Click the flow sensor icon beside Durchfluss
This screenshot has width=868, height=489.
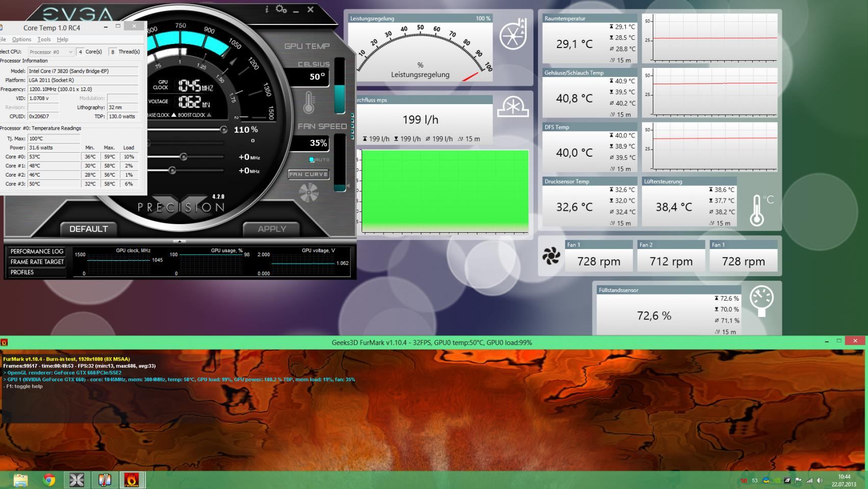(x=513, y=106)
